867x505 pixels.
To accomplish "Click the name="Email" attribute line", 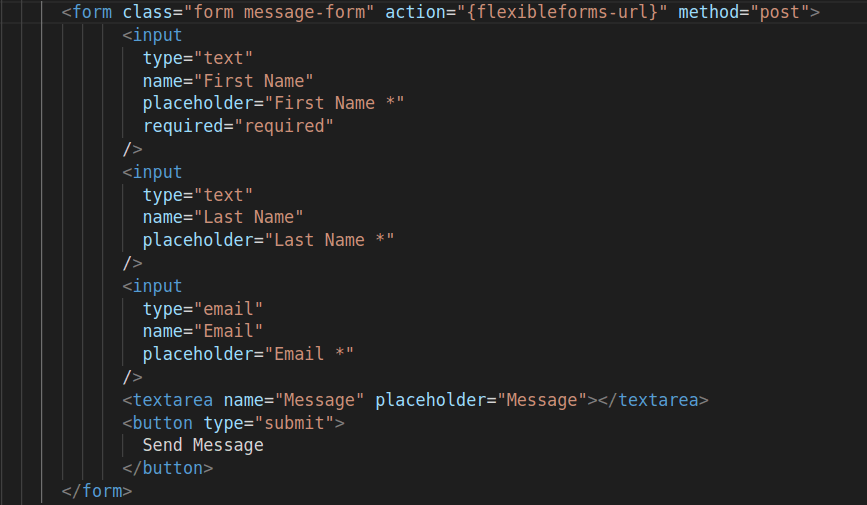I will point(202,331).
